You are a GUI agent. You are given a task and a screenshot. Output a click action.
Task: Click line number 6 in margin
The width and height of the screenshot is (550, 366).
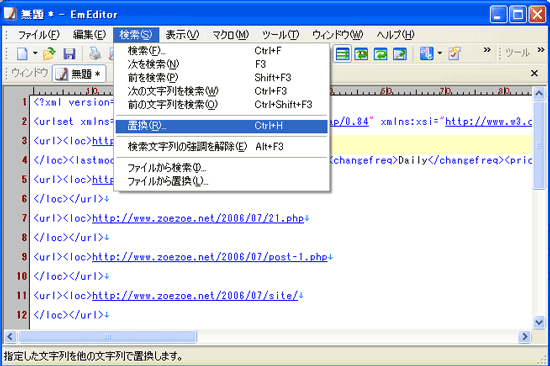24,199
